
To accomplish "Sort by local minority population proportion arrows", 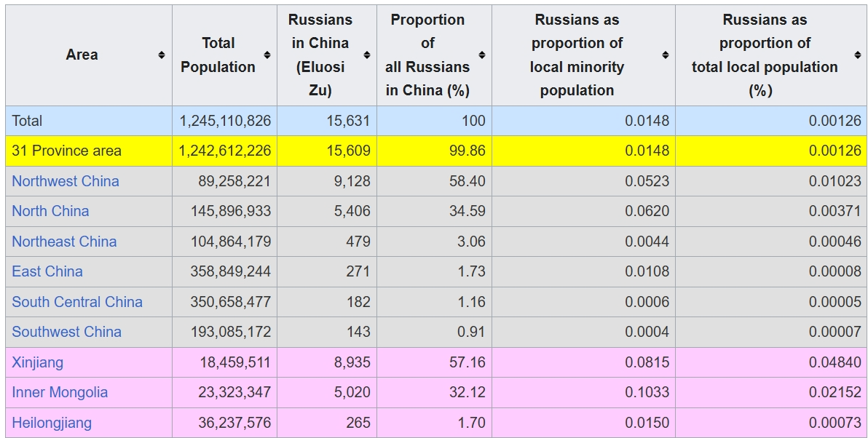I will [665, 55].
